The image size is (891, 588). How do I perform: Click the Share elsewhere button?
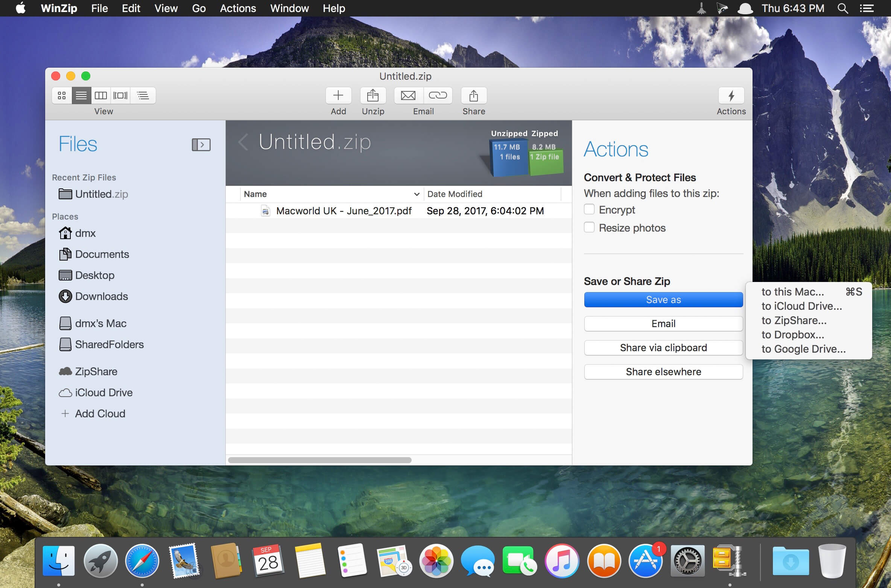coord(663,371)
